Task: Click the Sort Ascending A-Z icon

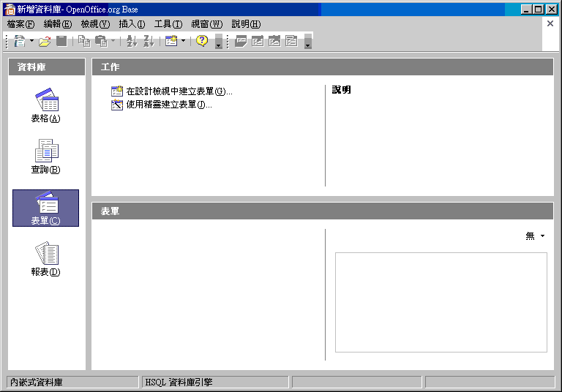Action: click(x=132, y=41)
